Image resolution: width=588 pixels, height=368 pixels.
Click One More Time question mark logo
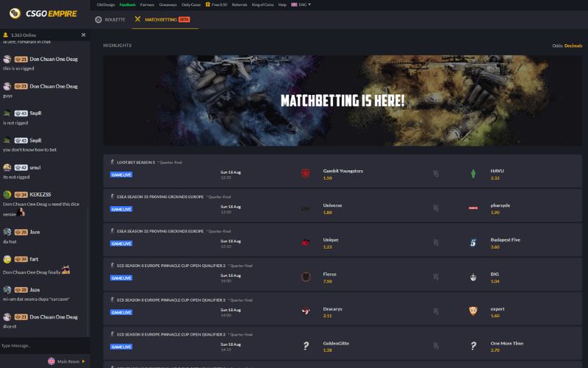pyautogui.click(x=473, y=346)
